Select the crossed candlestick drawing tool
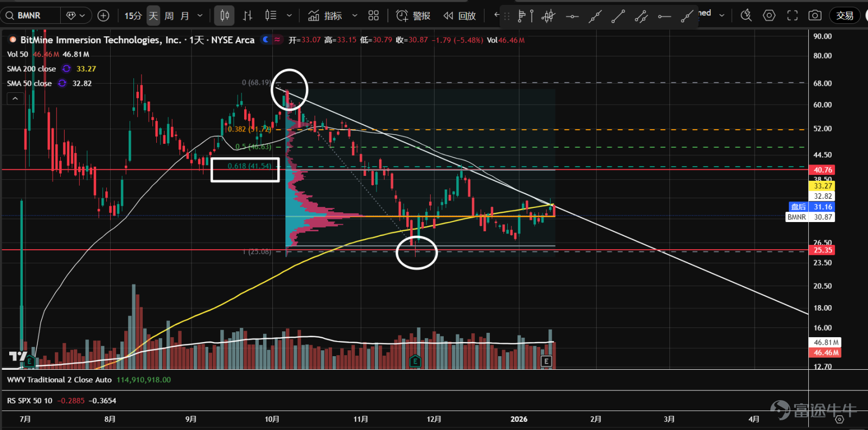This screenshot has width=868, height=430. [548, 16]
